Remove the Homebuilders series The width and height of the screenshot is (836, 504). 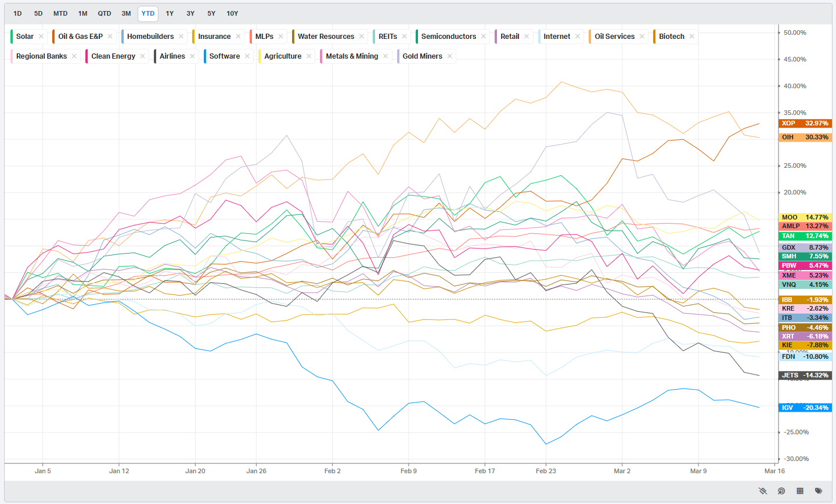pyautogui.click(x=181, y=36)
